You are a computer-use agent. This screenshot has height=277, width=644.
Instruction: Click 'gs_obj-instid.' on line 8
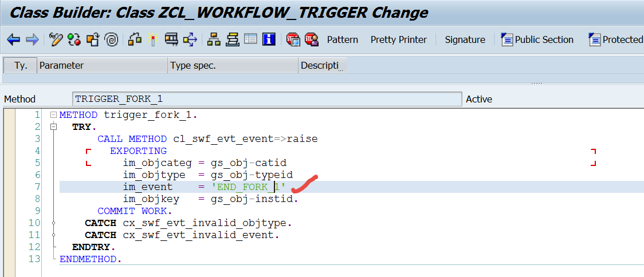tap(254, 199)
